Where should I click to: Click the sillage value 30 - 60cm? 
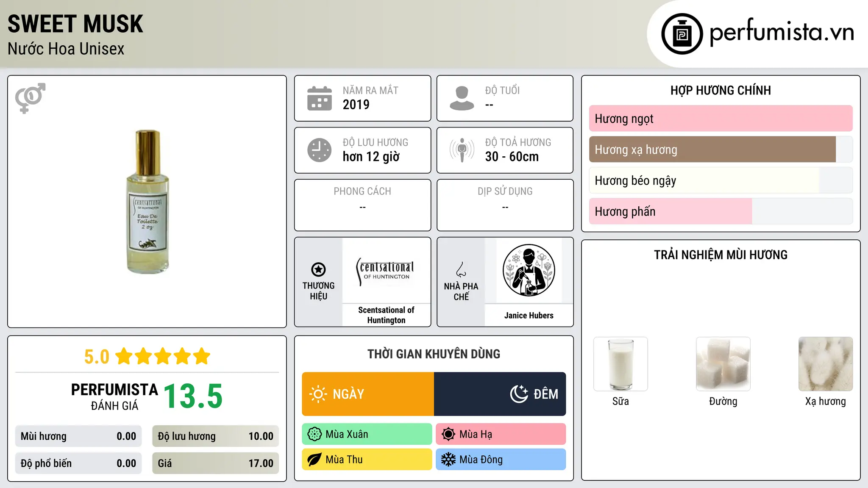click(512, 157)
